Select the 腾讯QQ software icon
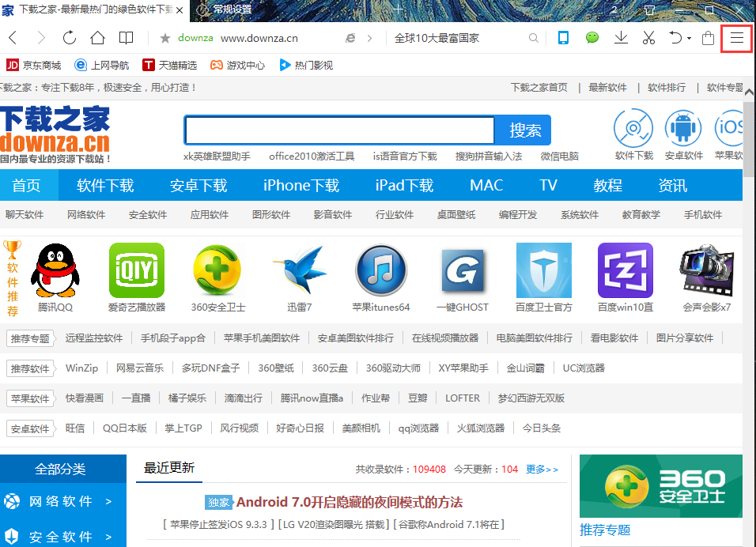The width and height of the screenshot is (756, 547). point(55,270)
